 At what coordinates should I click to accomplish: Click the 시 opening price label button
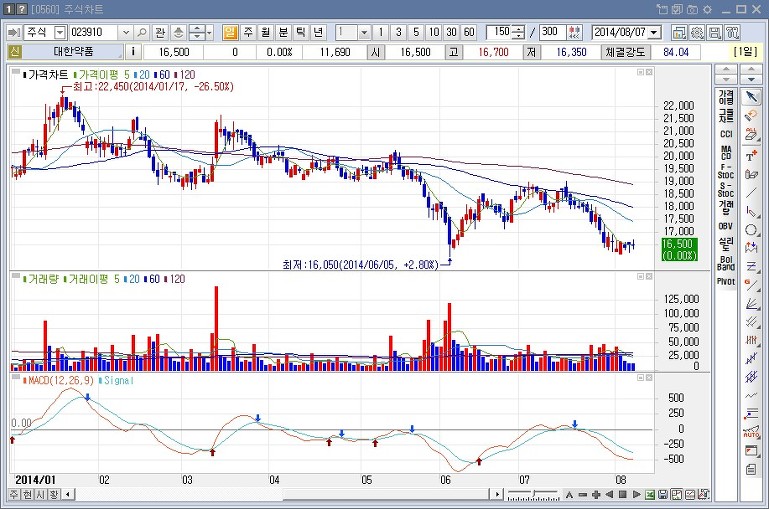click(x=375, y=52)
